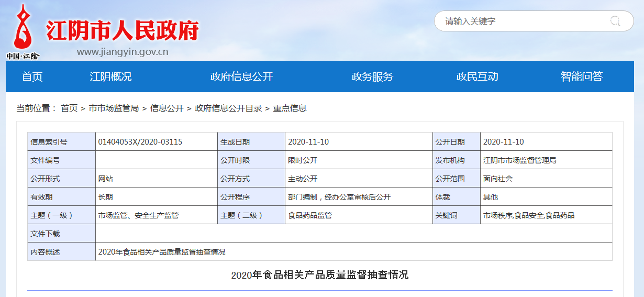Open the 首页 navigation menu item

[x=32, y=76]
